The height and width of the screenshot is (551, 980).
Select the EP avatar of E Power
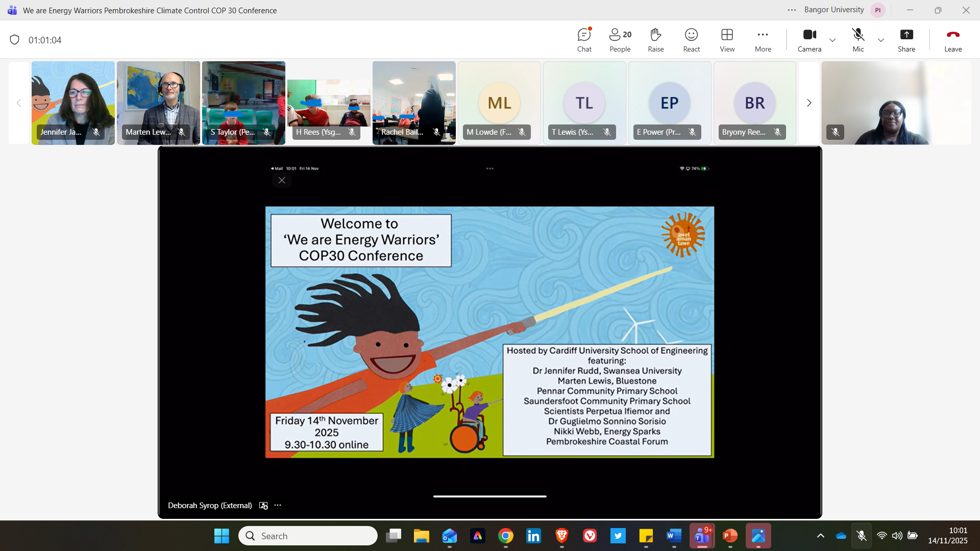(670, 103)
